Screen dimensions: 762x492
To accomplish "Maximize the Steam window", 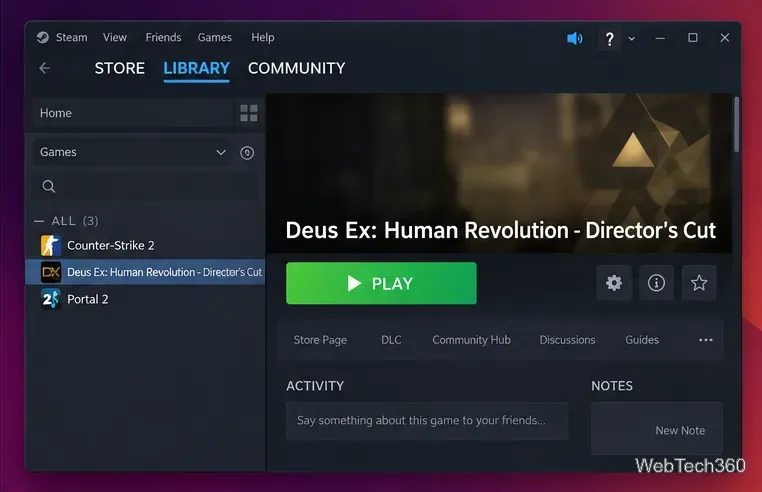I will point(693,38).
